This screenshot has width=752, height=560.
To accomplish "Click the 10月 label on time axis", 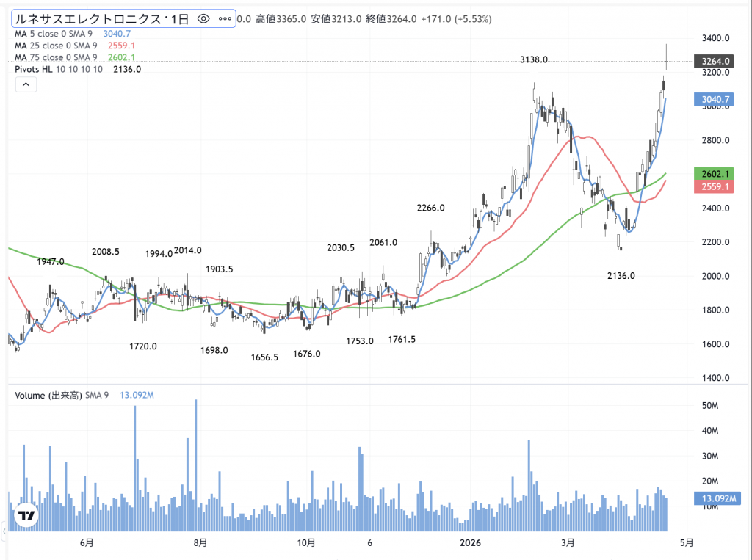I will coord(306,543).
